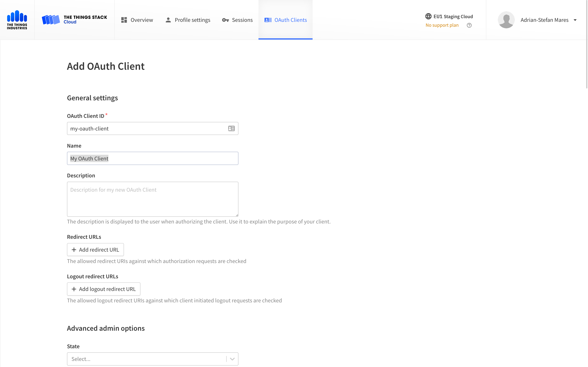588x367 pixels.
Task: Go to Profile settings tab
Action: click(x=188, y=20)
